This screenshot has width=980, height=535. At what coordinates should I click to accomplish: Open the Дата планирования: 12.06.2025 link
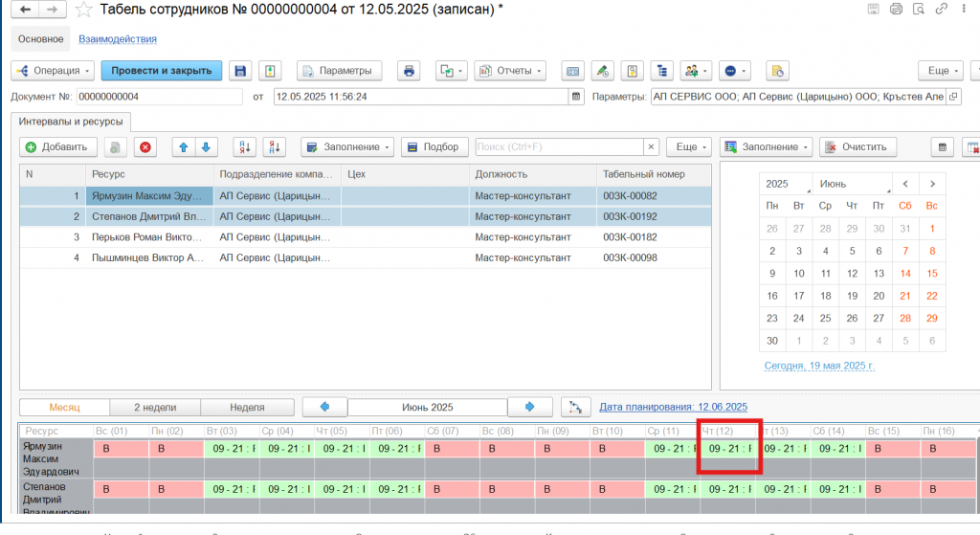coord(673,407)
